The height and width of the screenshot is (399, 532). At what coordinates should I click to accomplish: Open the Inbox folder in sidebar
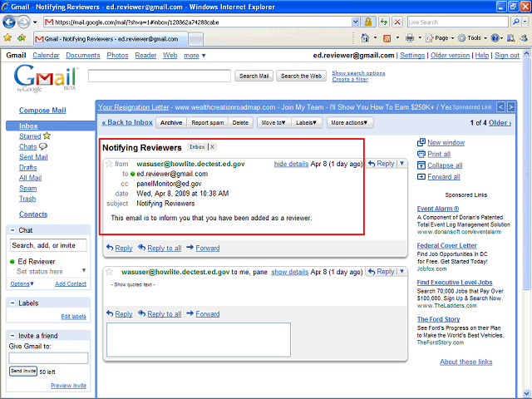[x=28, y=126]
